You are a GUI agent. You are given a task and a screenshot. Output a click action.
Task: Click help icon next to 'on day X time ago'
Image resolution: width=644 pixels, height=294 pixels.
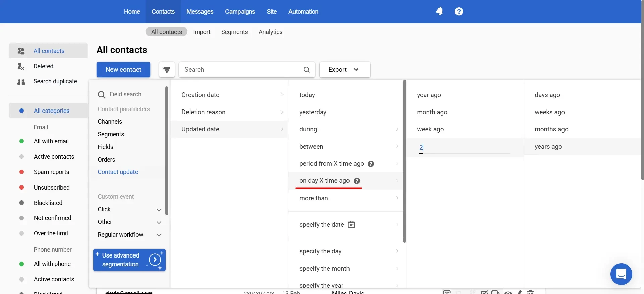(x=357, y=181)
